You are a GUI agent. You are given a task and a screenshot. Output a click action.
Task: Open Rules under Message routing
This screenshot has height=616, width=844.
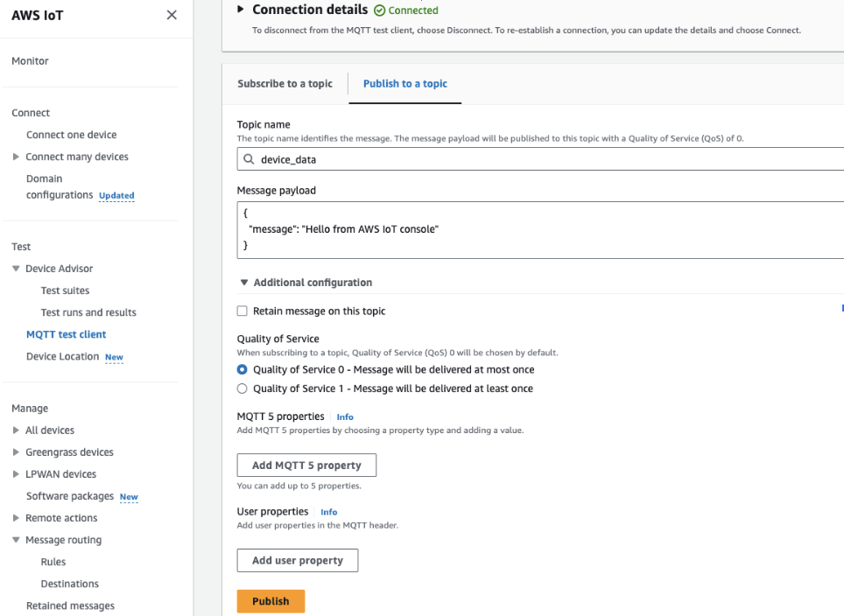53,562
